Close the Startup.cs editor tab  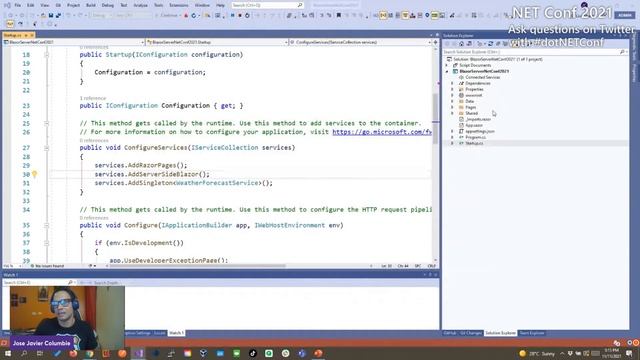[32, 36]
